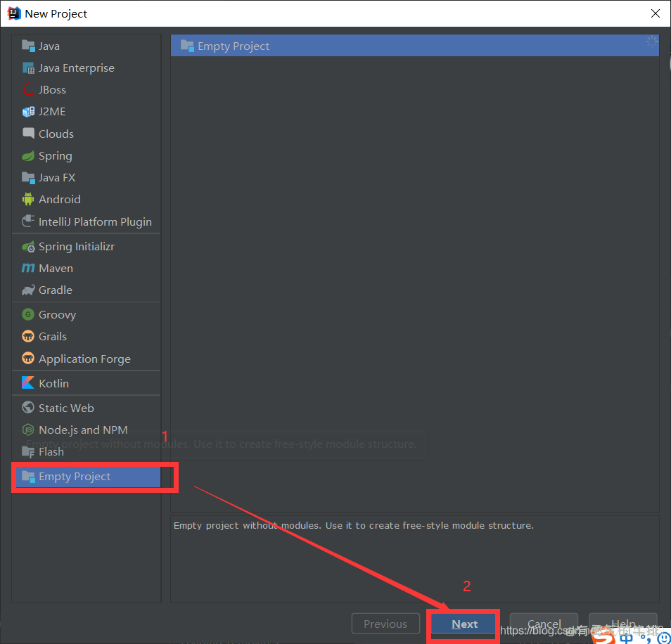
Task: Choose Maven from project types
Action: tap(56, 269)
